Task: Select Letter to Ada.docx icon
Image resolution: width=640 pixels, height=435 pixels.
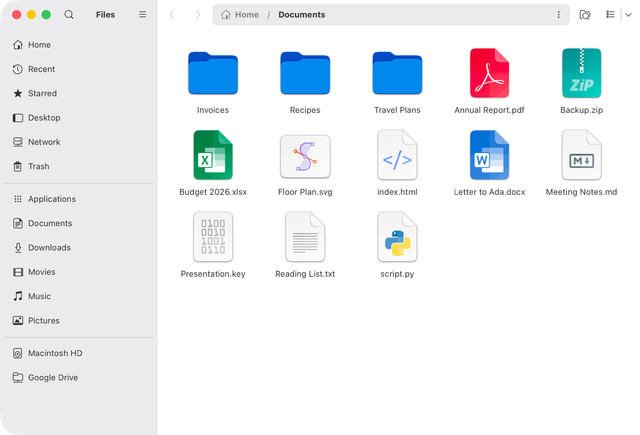Action: pos(489,155)
